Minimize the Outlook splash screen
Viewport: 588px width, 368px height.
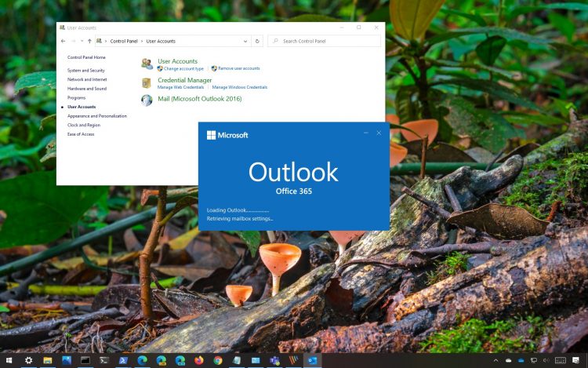[366, 133]
